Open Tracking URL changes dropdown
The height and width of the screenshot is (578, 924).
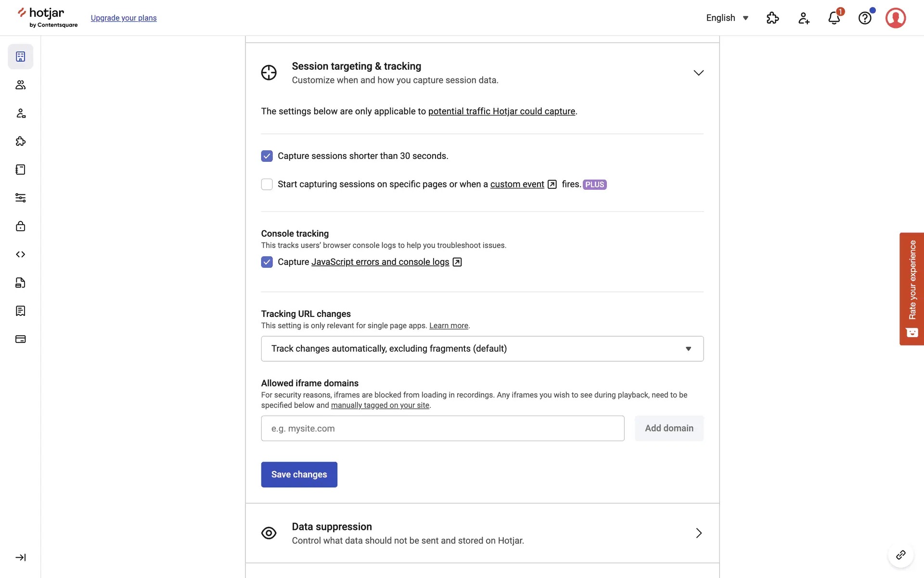pos(482,349)
